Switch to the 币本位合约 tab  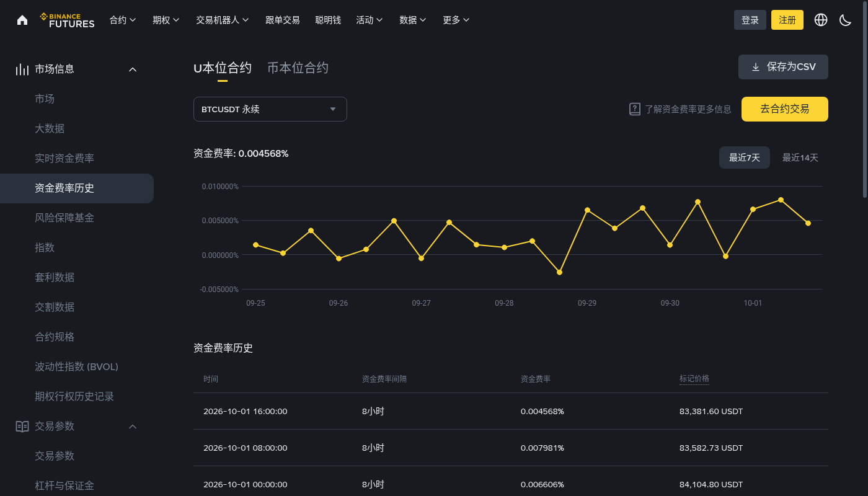(298, 68)
